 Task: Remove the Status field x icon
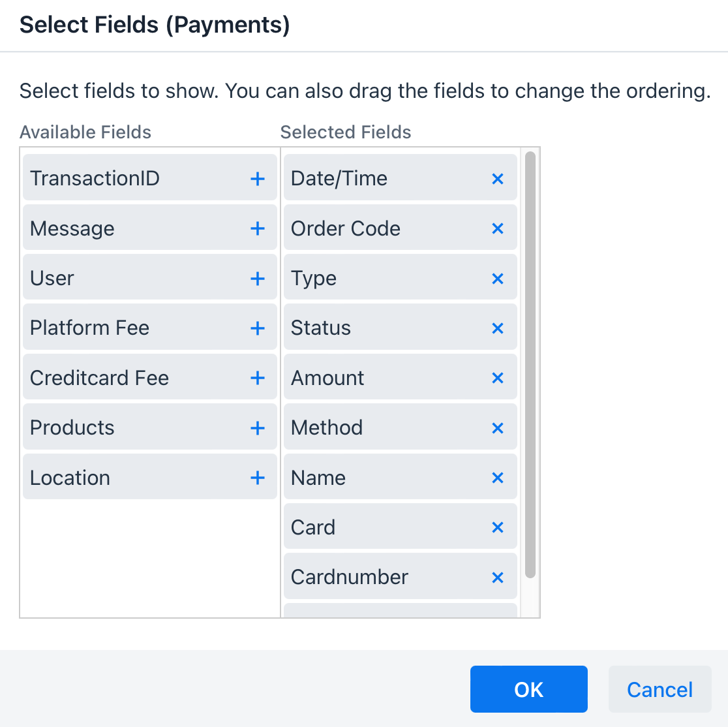click(498, 328)
